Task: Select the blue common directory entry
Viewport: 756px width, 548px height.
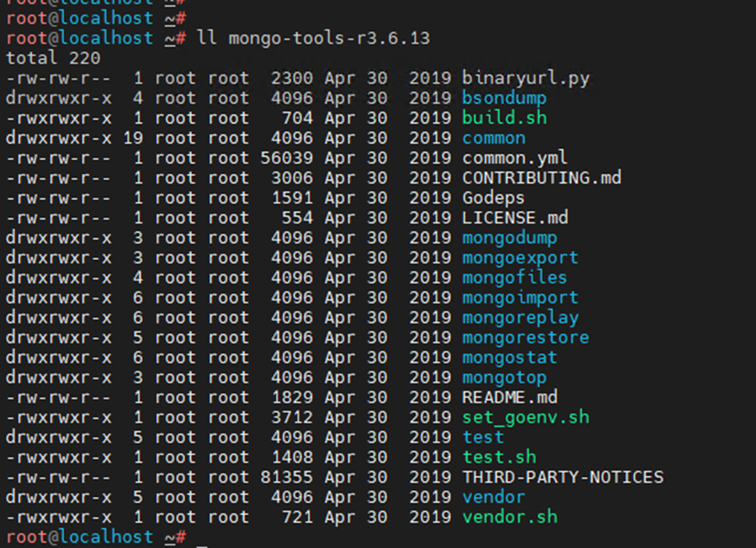Action: pyautogui.click(x=494, y=138)
